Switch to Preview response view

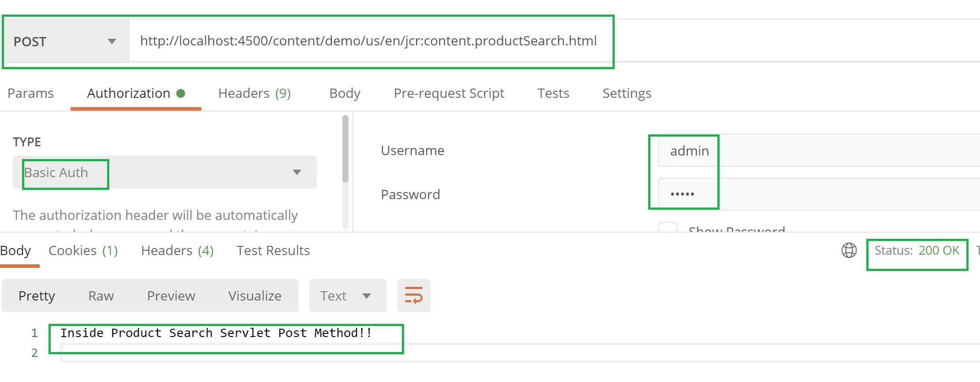(x=171, y=296)
